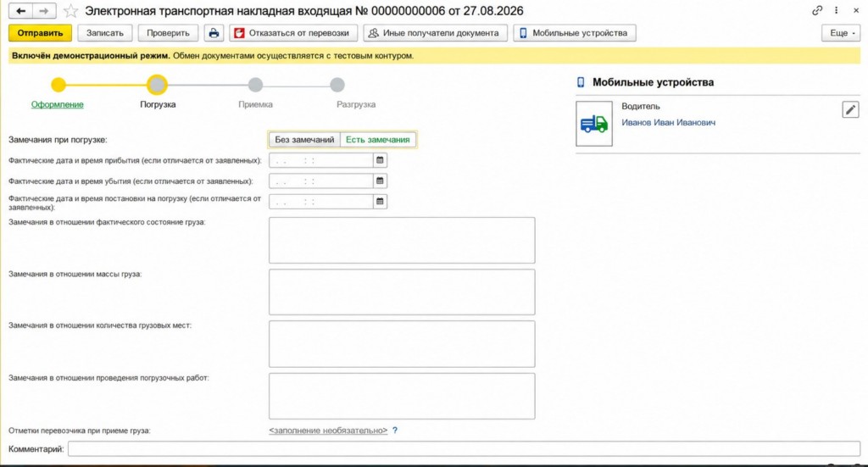
Task: Open Иные получатели документа
Action: [x=435, y=33]
